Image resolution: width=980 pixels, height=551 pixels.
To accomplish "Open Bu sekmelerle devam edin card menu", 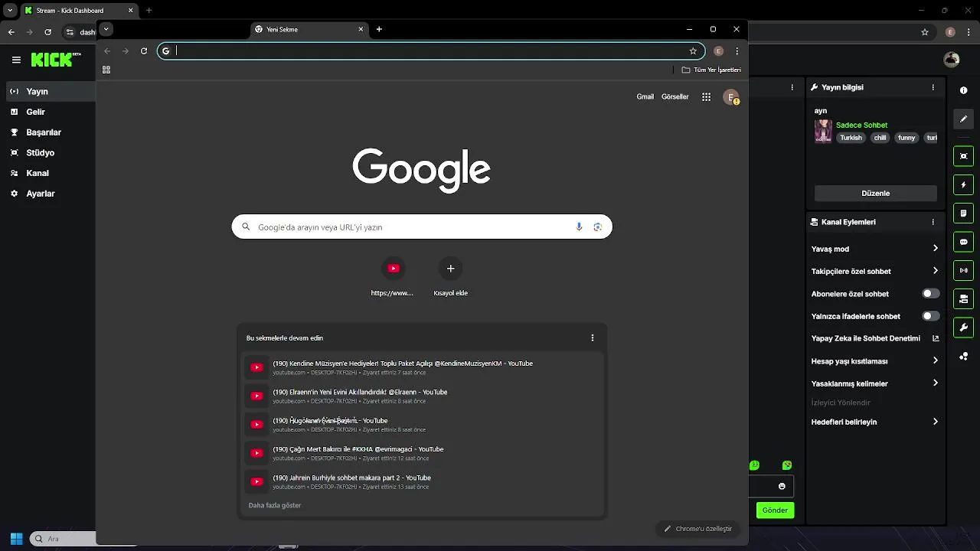I will coord(592,337).
